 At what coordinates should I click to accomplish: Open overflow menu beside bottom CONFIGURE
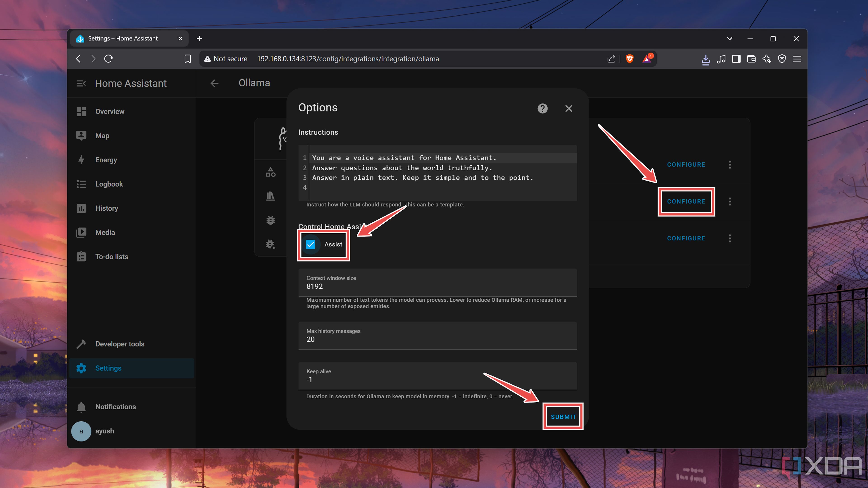click(730, 238)
